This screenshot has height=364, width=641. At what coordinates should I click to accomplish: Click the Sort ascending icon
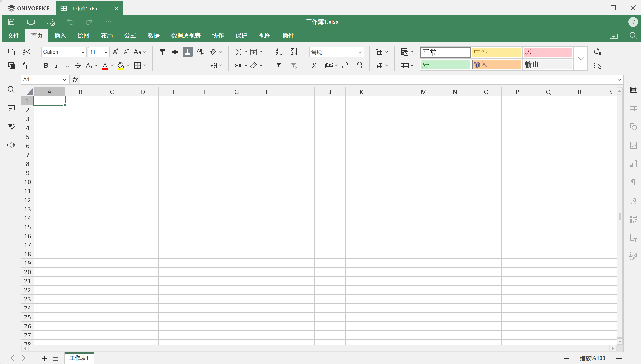(x=279, y=52)
